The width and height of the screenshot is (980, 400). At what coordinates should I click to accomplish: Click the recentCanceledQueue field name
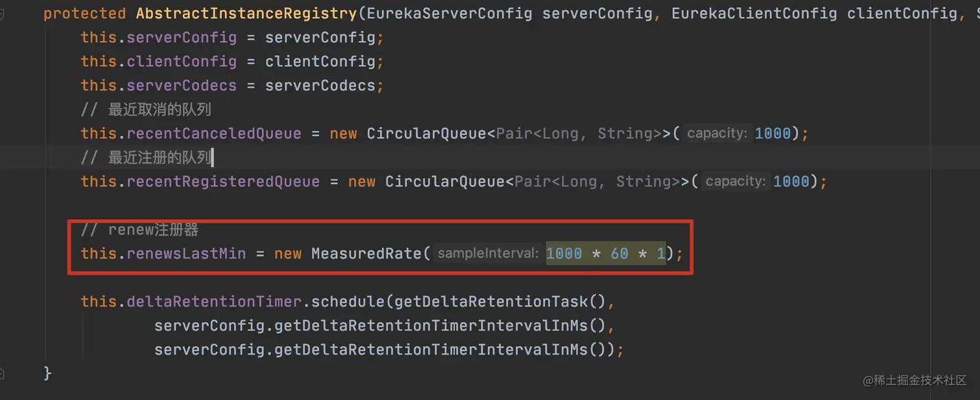click(x=214, y=134)
